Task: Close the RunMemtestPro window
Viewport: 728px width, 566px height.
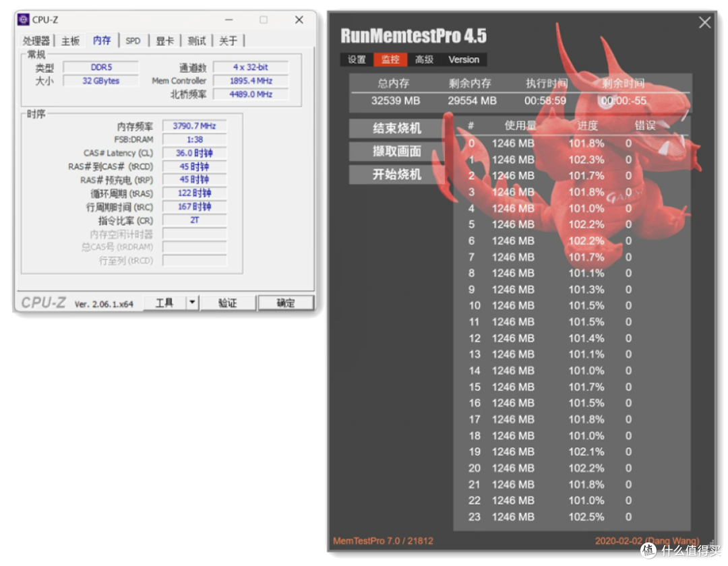Action: click(x=705, y=22)
